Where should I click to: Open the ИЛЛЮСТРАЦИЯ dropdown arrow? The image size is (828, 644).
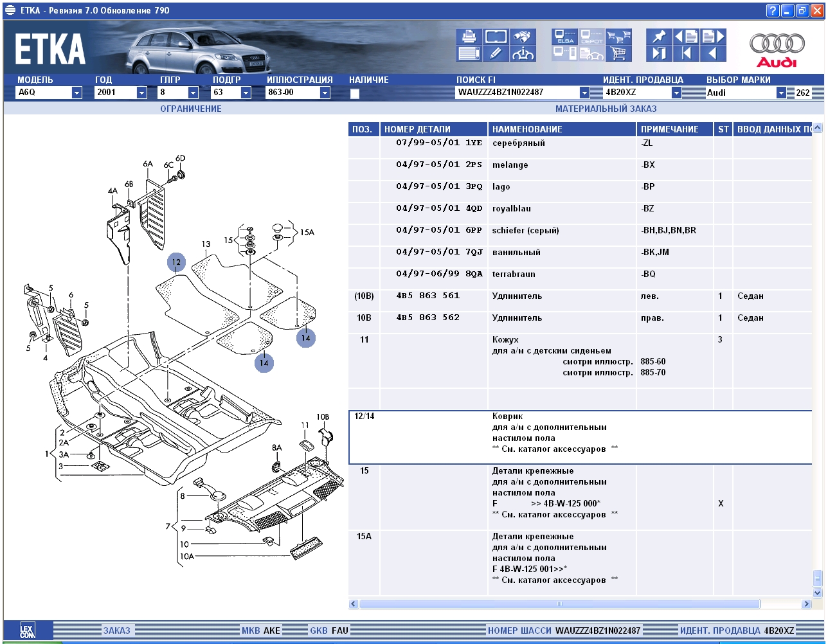click(x=325, y=93)
